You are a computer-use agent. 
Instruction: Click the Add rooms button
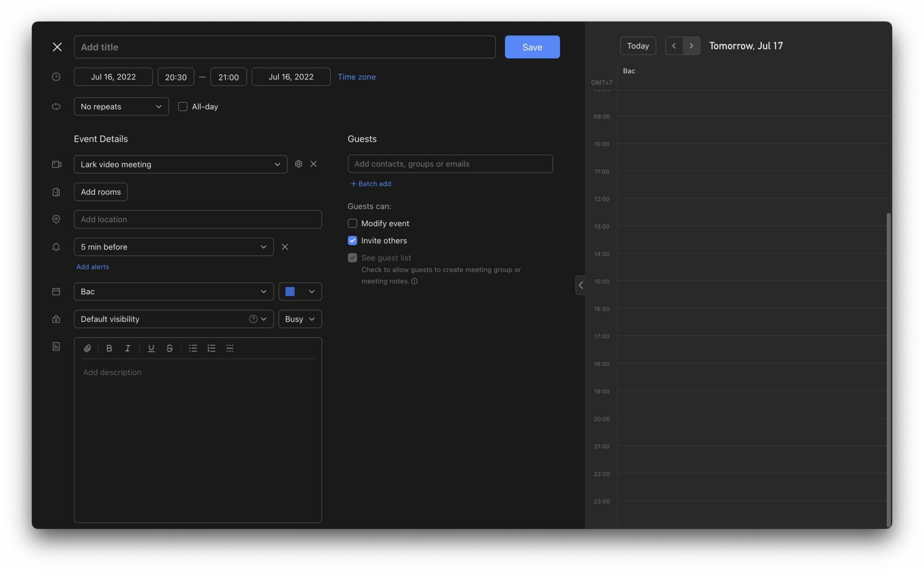point(101,192)
